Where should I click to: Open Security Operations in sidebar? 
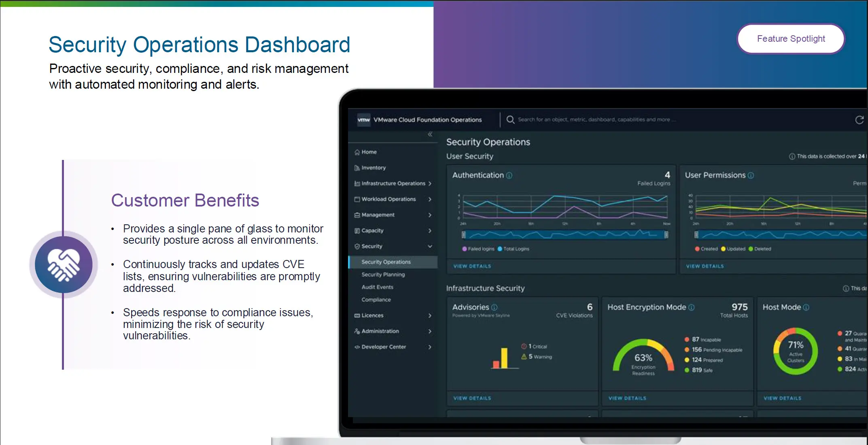point(393,262)
